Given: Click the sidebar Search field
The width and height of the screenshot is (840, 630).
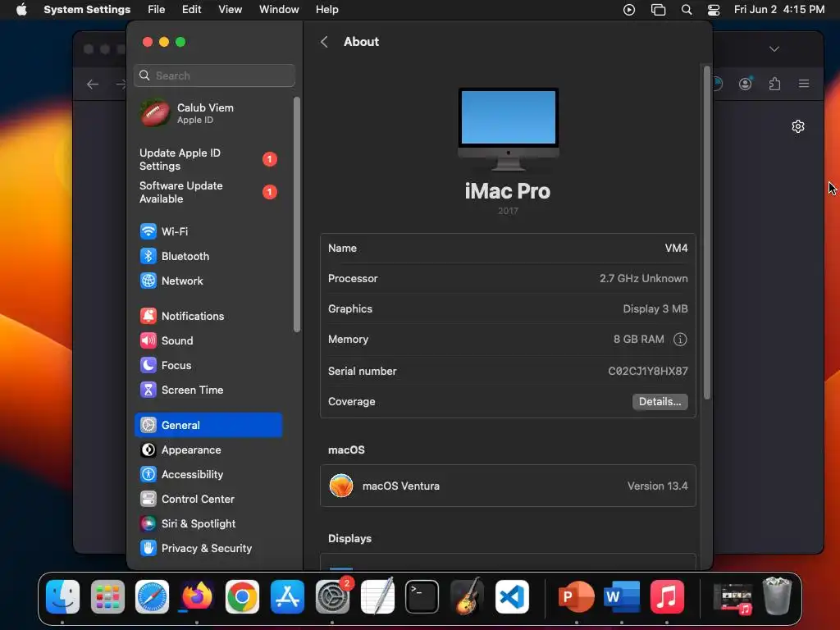Looking at the screenshot, I should pyautogui.click(x=214, y=75).
